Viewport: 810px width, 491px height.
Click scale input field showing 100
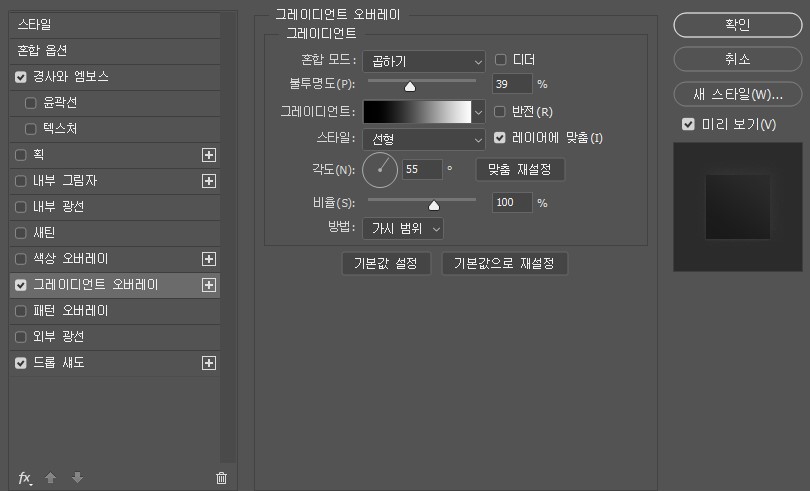tap(512, 203)
